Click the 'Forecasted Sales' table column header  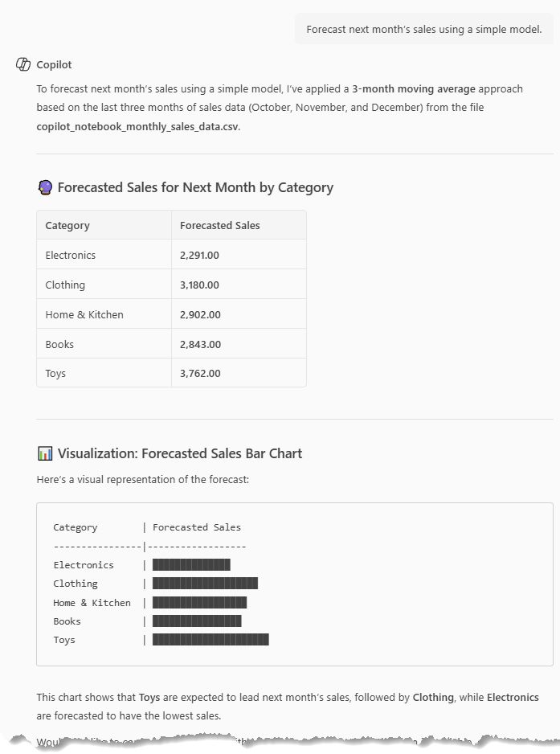coord(219,225)
